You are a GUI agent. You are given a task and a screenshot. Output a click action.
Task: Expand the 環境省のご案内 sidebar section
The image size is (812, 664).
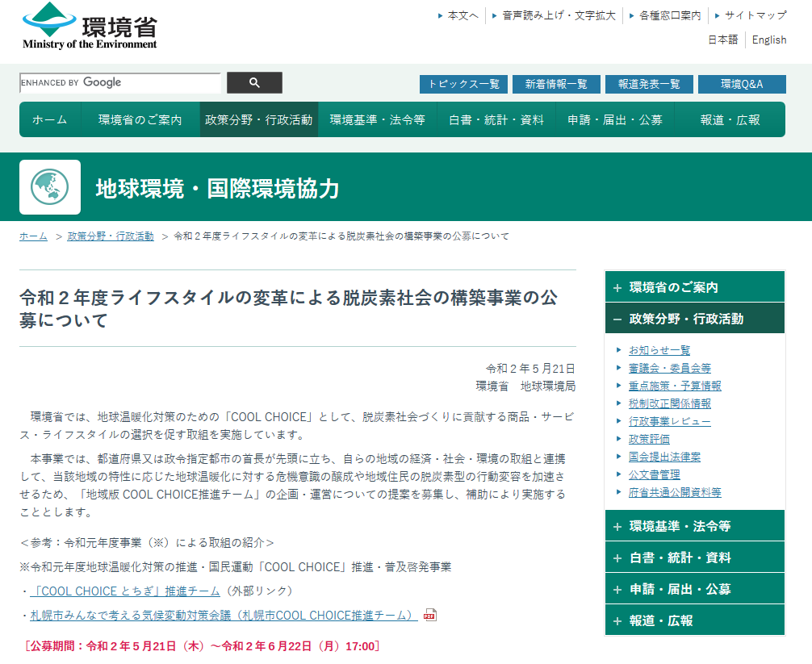694,287
